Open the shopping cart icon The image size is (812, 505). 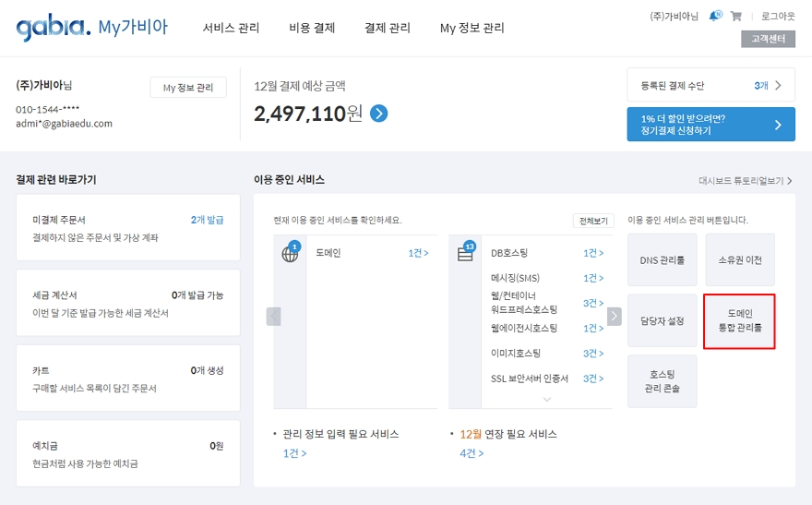click(736, 17)
